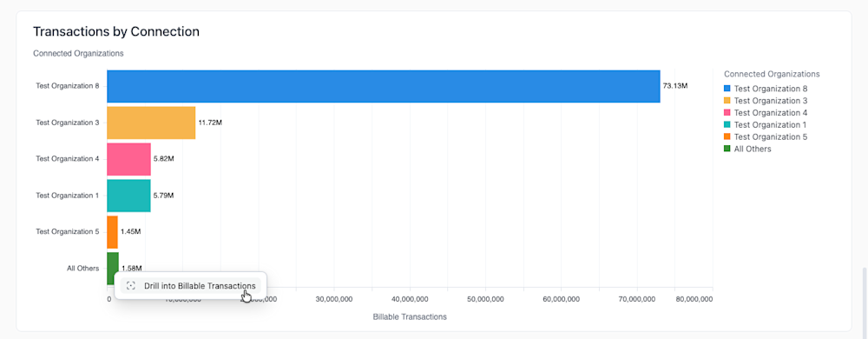868x339 pixels.
Task: Click the 40,000,000 axis tick label
Action: 410,299
